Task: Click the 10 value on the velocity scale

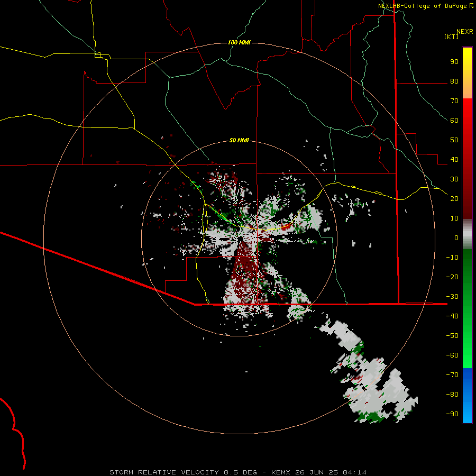Action: pos(454,218)
